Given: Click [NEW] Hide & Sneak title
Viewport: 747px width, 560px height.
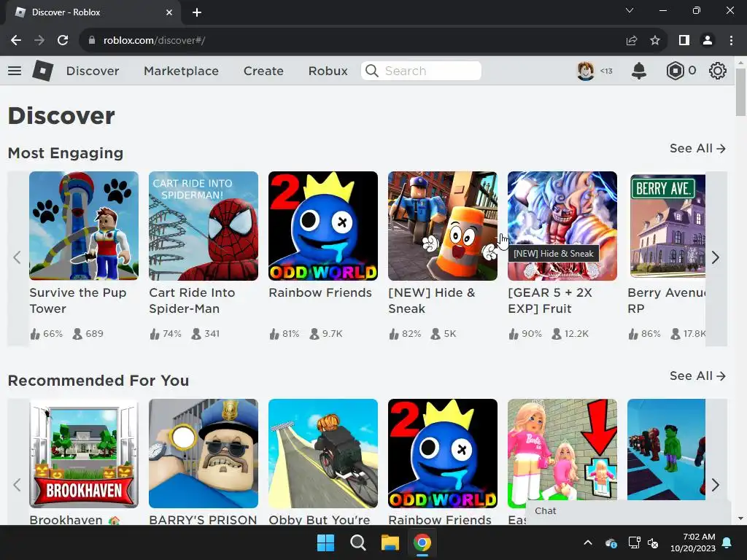Looking at the screenshot, I should [x=432, y=300].
